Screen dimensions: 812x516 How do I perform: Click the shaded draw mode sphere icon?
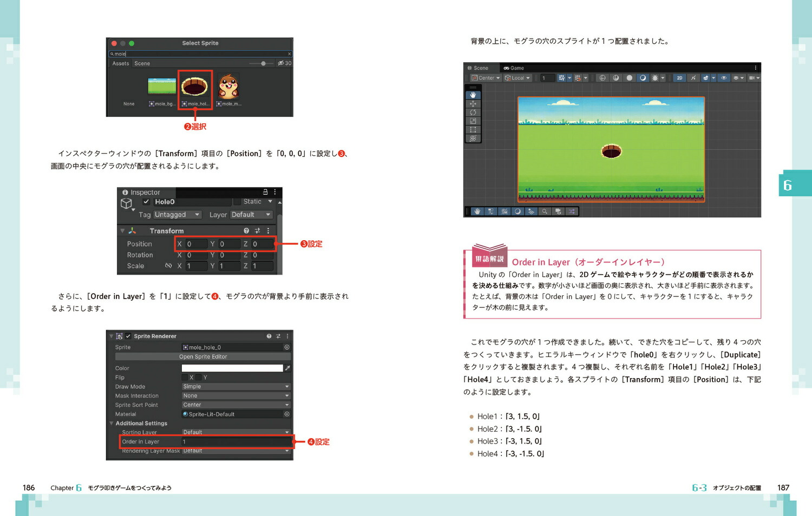tap(630, 78)
